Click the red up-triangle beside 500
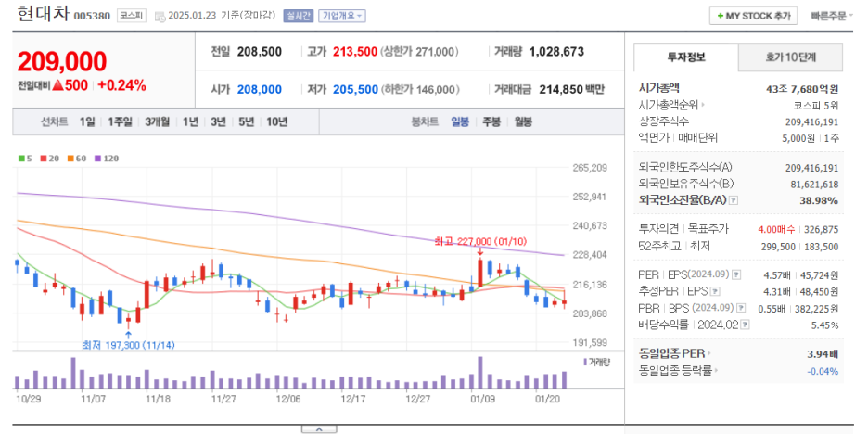Viewport: 868px width, 434px height. coord(59,86)
